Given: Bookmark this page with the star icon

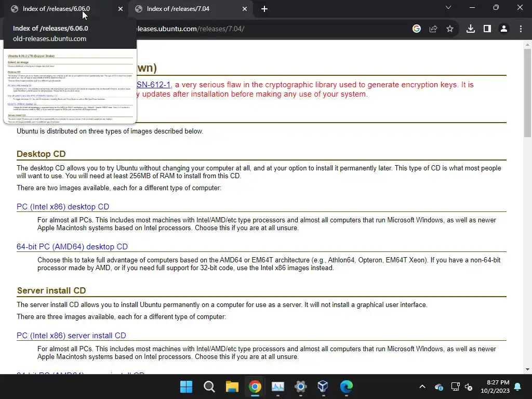Looking at the screenshot, I should [450, 29].
